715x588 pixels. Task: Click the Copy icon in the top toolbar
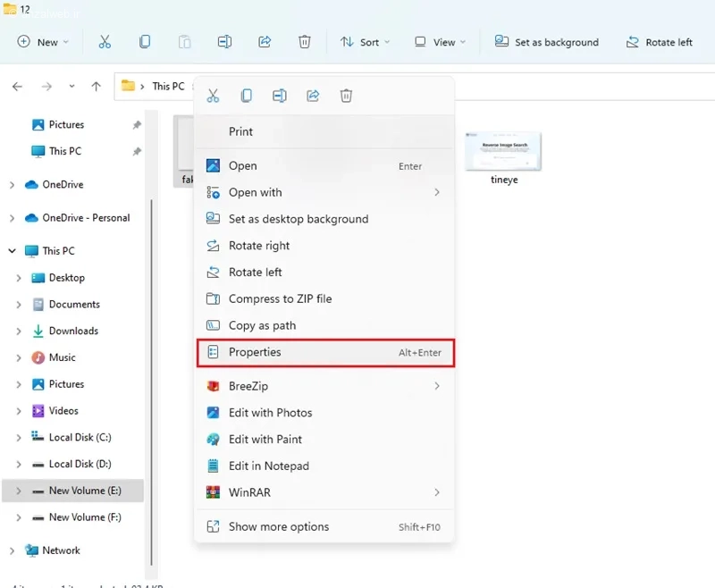(145, 42)
